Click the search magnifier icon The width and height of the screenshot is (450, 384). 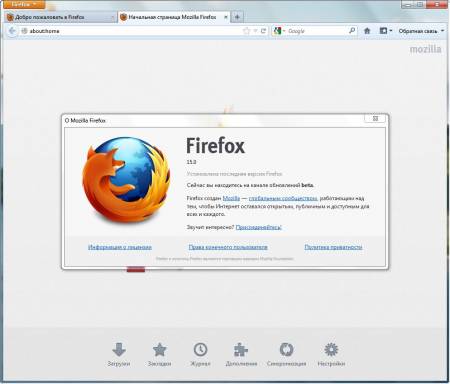click(x=352, y=31)
